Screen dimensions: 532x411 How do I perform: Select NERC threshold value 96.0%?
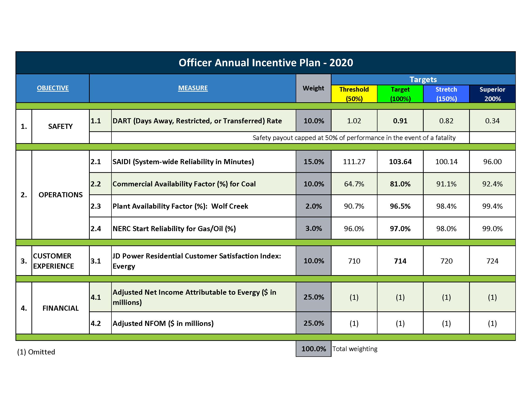coord(354,228)
